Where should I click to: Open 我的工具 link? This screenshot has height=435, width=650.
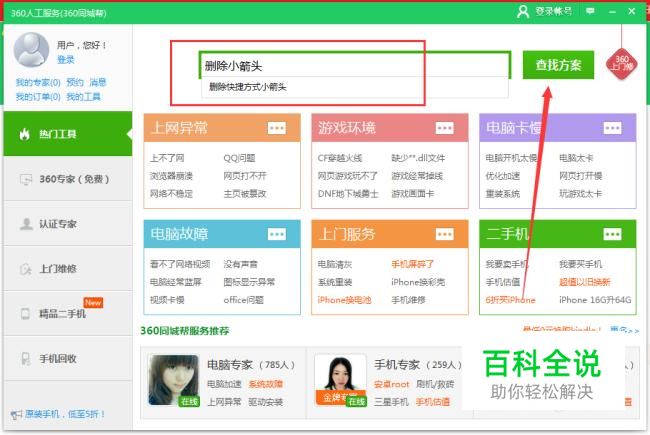click(83, 97)
